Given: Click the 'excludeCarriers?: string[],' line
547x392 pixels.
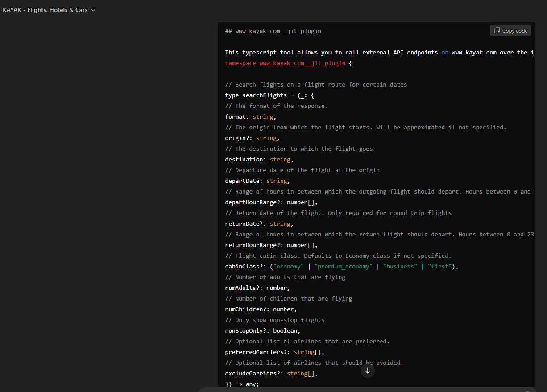Looking at the screenshot, I should pos(271,374).
